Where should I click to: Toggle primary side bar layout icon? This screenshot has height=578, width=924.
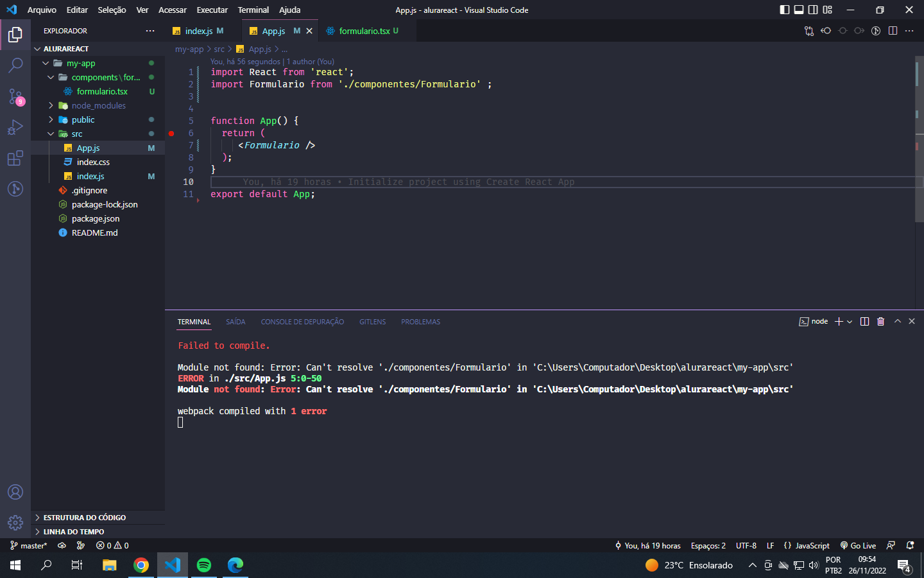(785, 10)
